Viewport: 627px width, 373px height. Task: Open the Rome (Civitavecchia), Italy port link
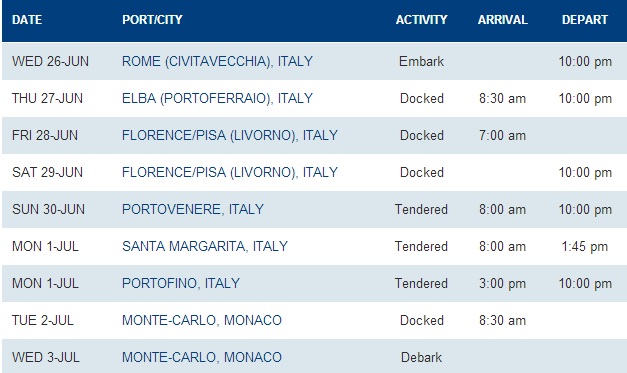pos(217,62)
